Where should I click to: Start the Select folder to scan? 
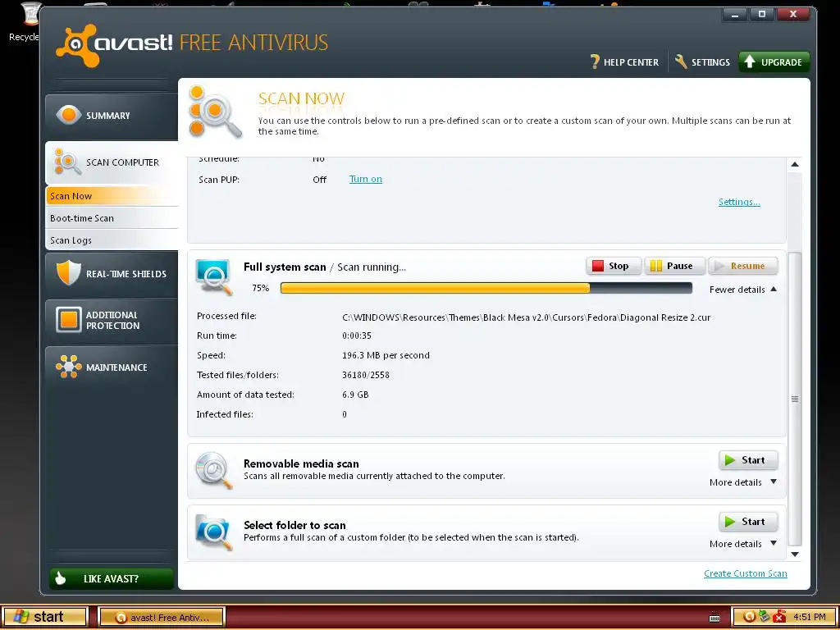coord(748,522)
